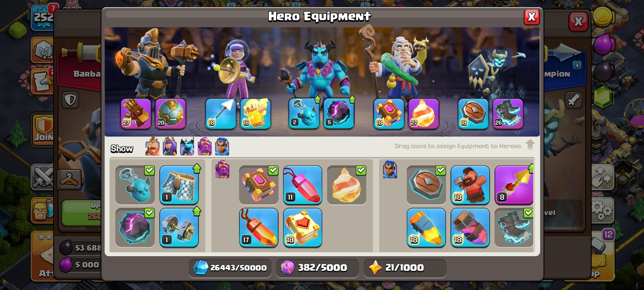Viewport: 644px width, 290px height.
Task: Tap the Shiny Ore 26443/50000 counter
Action: click(230, 268)
